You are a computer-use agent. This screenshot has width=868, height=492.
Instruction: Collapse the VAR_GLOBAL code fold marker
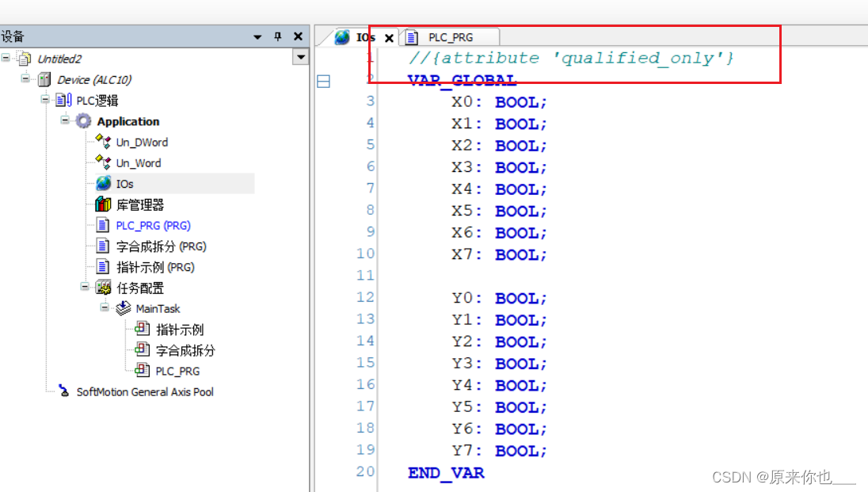(323, 80)
